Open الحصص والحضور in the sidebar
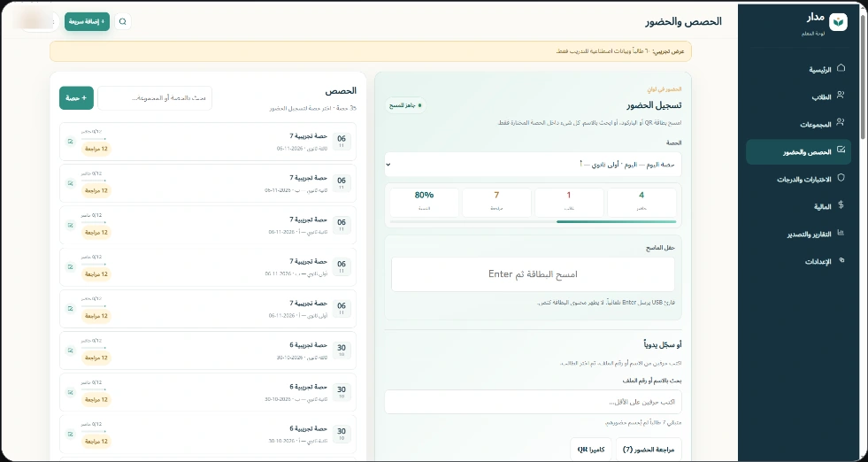 point(799,152)
